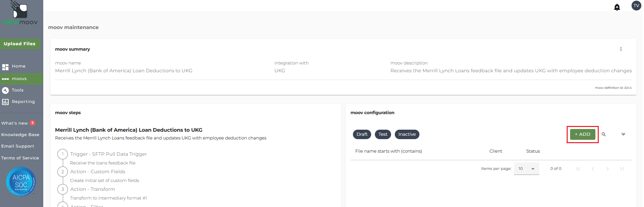
Task: Go to first page arrow
Action: [578, 169]
